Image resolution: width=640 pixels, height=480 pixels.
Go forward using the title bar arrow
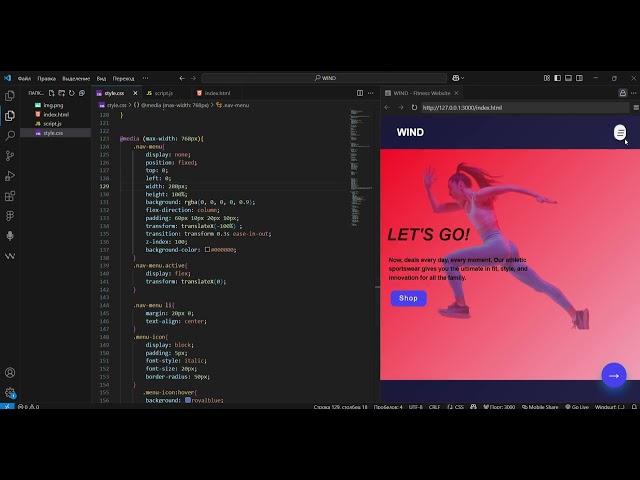(x=193, y=78)
